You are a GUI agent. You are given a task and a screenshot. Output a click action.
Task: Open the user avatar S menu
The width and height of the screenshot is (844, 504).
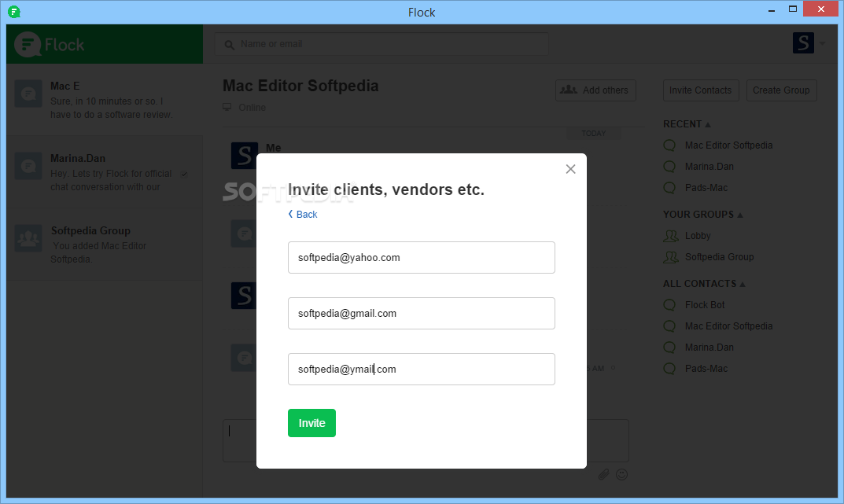coord(803,43)
